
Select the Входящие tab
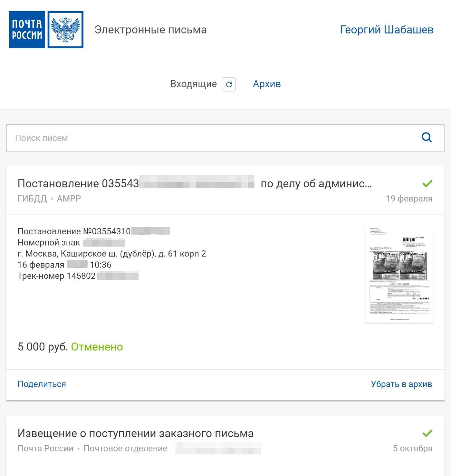coord(194,84)
